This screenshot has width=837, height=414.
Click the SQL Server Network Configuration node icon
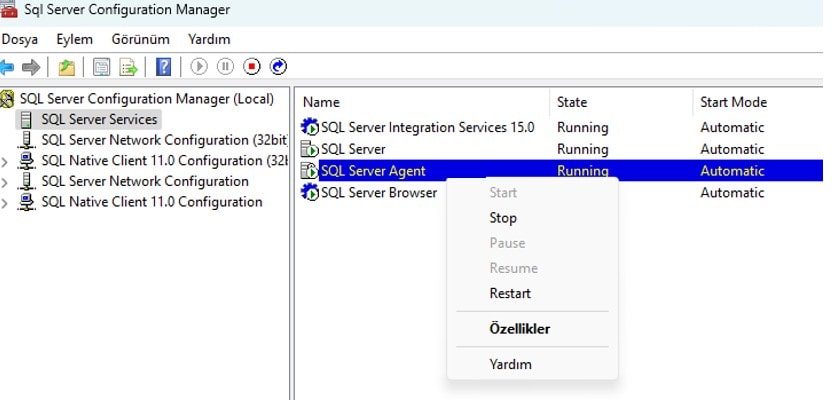click(x=26, y=181)
